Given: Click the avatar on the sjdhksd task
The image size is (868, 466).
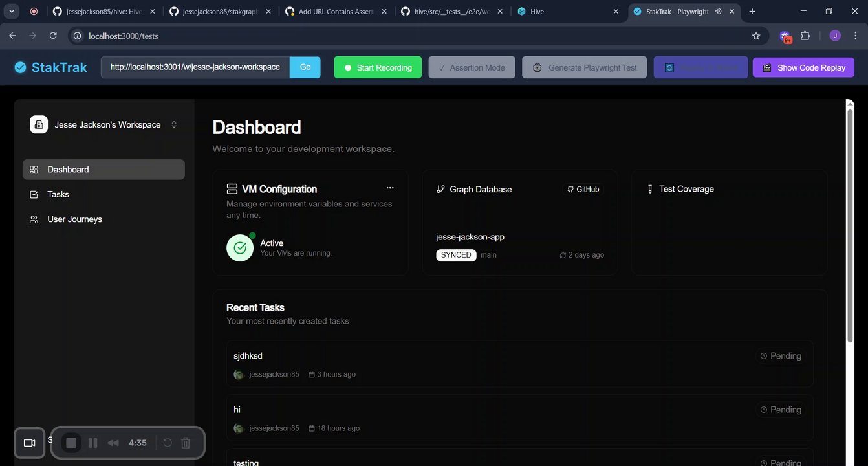Looking at the screenshot, I should tap(239, 374).
